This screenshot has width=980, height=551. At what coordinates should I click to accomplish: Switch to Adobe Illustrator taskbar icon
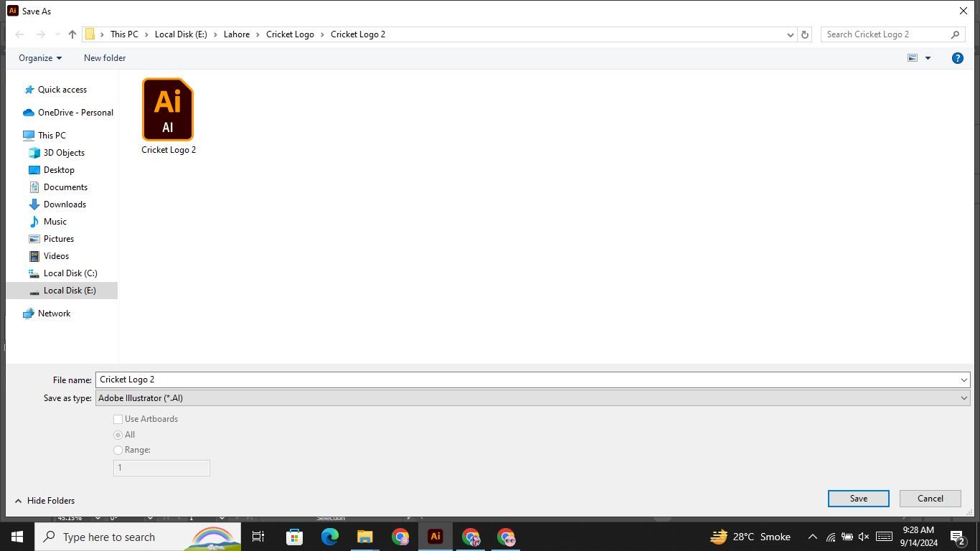click(x=435, y=537)
